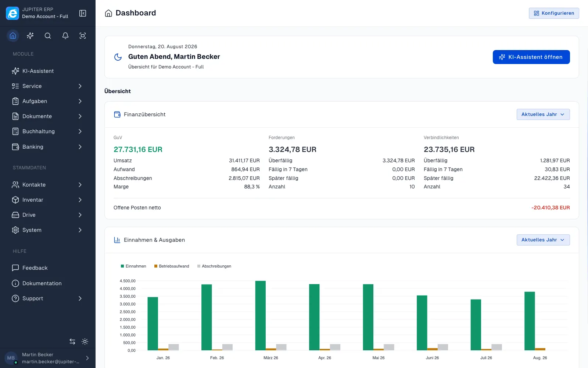
Task: Click the scan icon in sidebar toolbar
Action: point(83,36)
